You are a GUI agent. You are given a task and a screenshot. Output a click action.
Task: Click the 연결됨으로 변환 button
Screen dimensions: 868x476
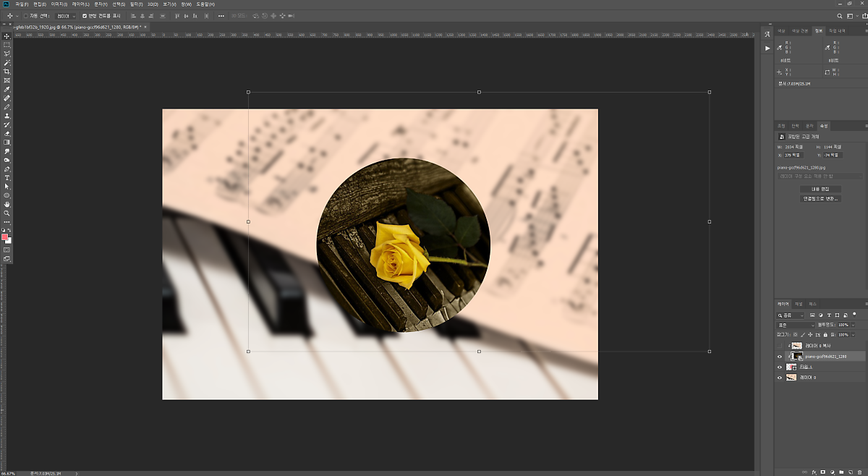[x=820, y=198]
